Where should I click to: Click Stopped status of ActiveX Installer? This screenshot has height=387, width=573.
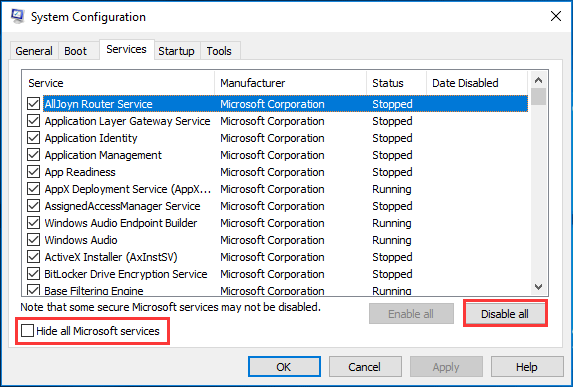392,257
